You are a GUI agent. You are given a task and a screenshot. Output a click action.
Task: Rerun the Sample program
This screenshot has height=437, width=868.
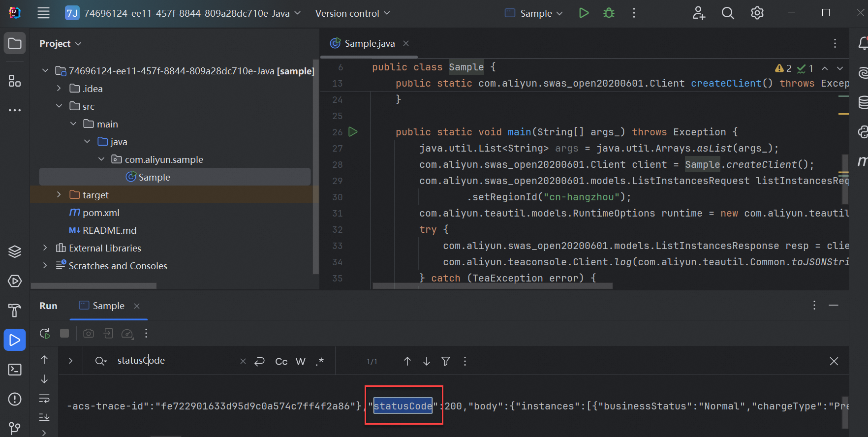click(45, 334)
